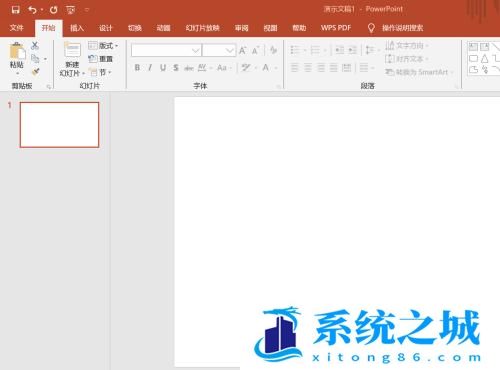Viewport: 500px width, 370px height.
Task: Select the triangle shape in shapes gallery
Action: click(485, 59)
